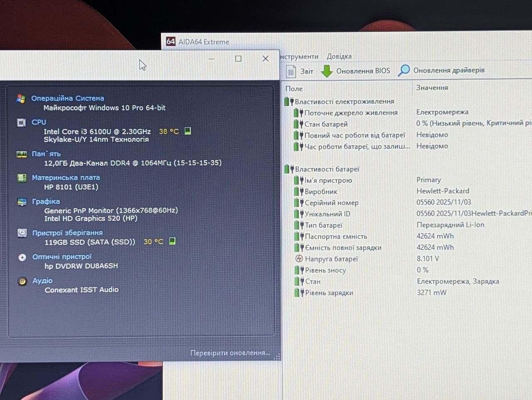Click the Майкрософт Windows 10 Pro 64-bit text
The width and height of the screenshot is (532, 400).
pos(105,108)
